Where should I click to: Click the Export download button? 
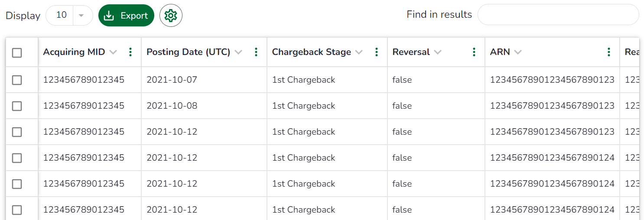tap(126, 16)
